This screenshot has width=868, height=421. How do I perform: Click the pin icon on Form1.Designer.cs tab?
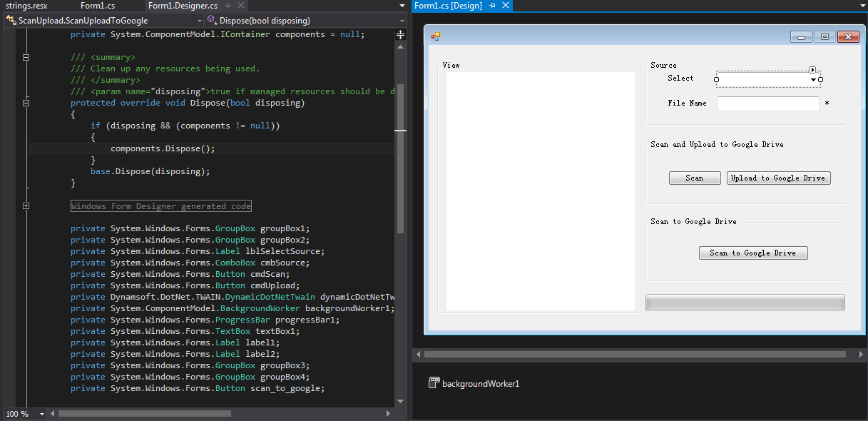pyautogui.click(x=228, y=6)
